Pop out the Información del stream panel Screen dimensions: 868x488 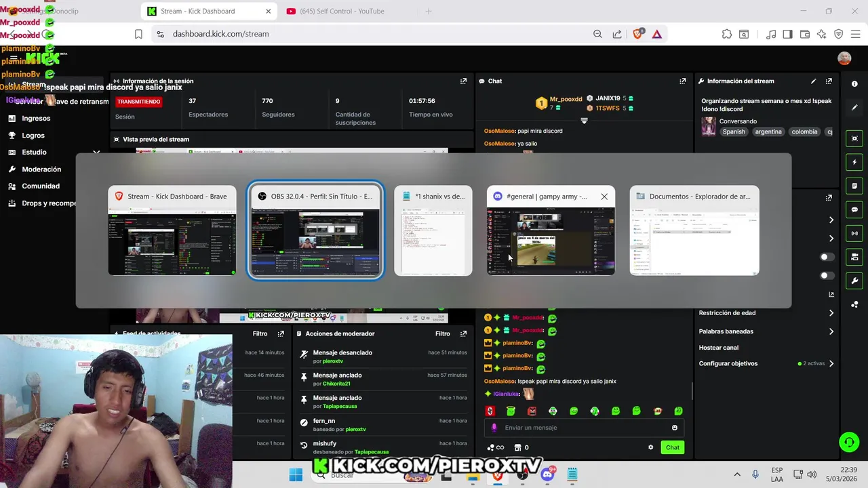(x=829, y=81)
